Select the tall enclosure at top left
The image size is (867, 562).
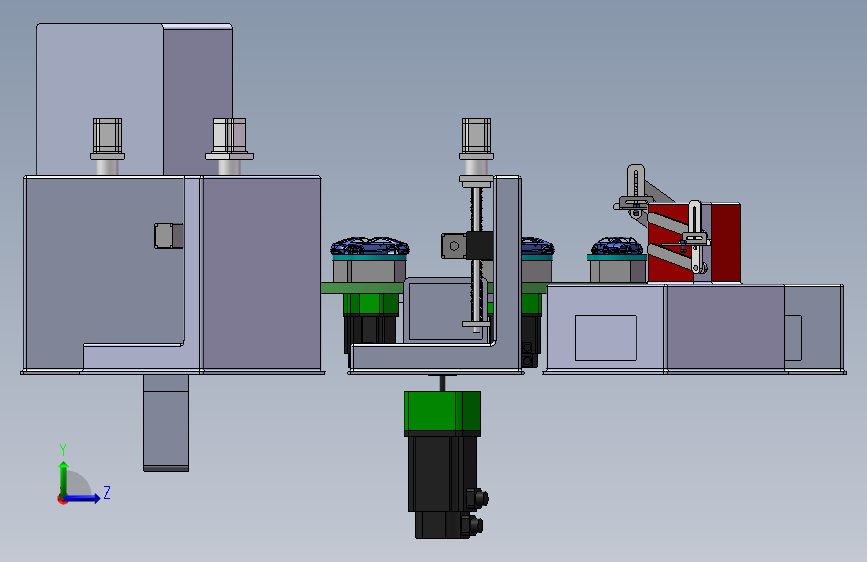coord(134,100)
